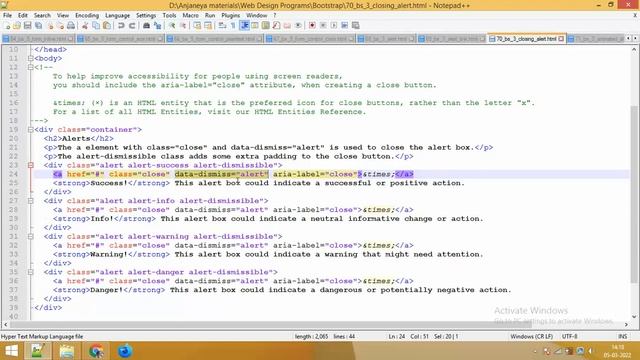
Task: Undo the last edit via Undo icon
Action: click(121, 26)
